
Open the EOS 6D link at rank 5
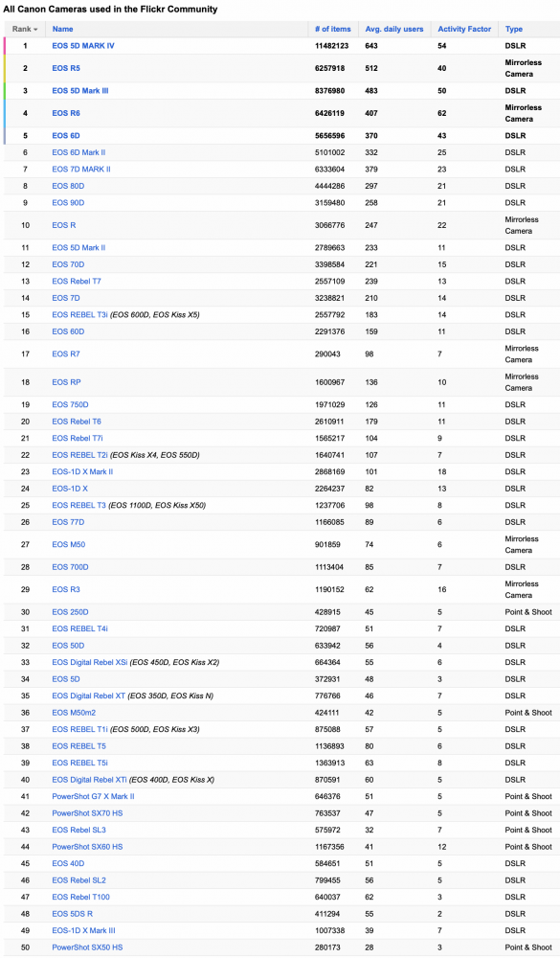coord(66,136)
